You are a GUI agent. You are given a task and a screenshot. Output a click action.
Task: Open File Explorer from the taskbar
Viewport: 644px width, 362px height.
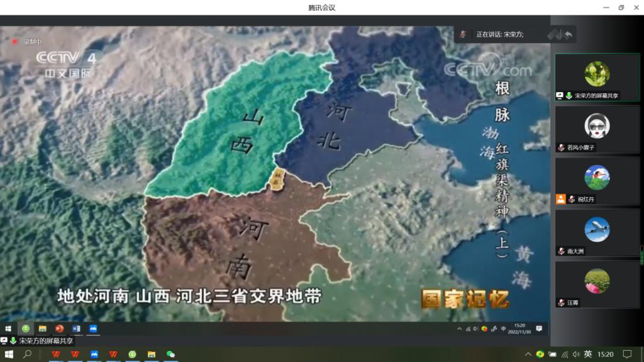[x=152, y=354]
